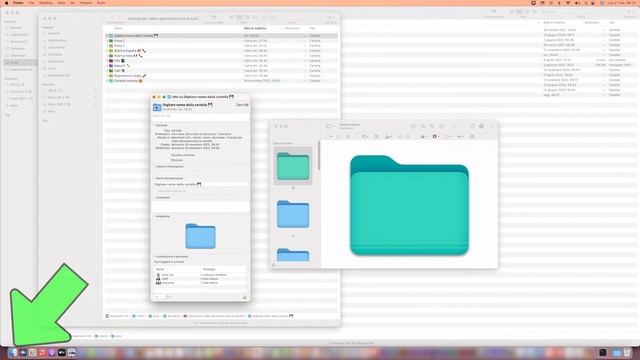The height and width of the screenshot is (360, 640).
Task: Click the Rotate icon in Preview toolbar
Action: pos(472,126)
